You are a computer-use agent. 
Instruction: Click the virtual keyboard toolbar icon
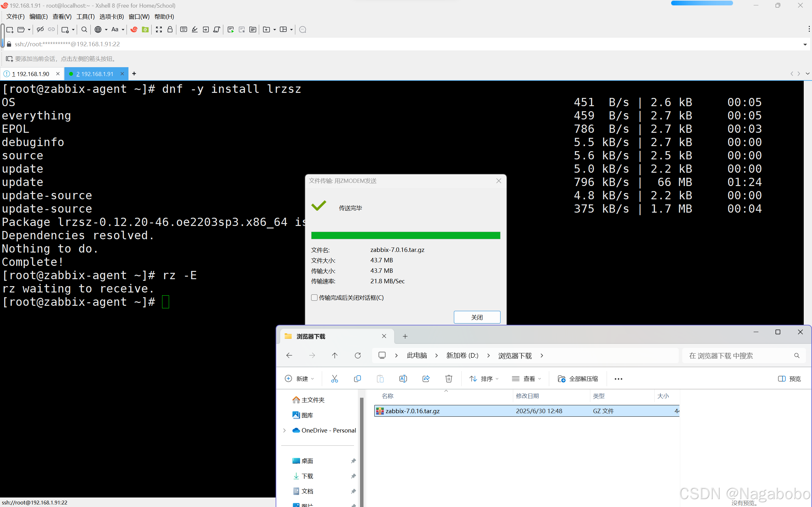(x=184, y=29)
